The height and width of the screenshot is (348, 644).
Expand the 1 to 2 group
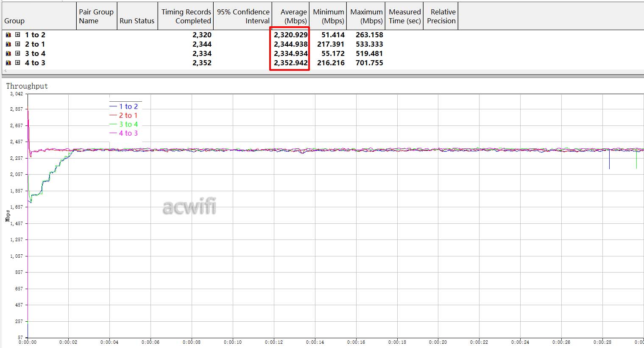click(x=17, y=35)
